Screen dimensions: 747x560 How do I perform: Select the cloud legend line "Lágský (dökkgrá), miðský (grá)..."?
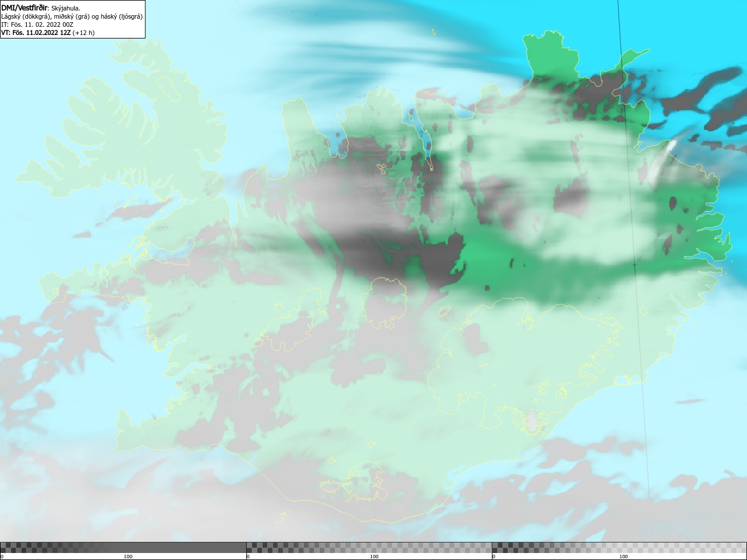coord(72,16)
